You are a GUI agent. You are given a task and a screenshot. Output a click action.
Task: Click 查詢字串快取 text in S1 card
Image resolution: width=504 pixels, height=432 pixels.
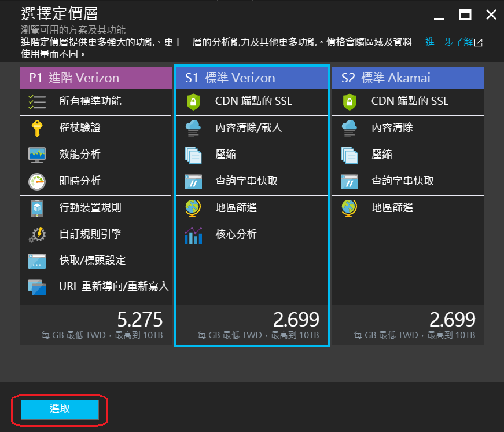tap(247, 181)
